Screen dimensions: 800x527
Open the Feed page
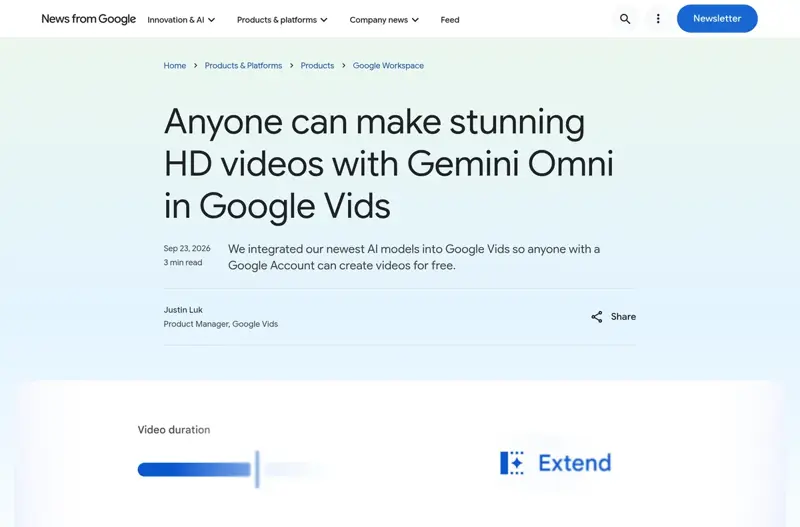coord(449,20)
